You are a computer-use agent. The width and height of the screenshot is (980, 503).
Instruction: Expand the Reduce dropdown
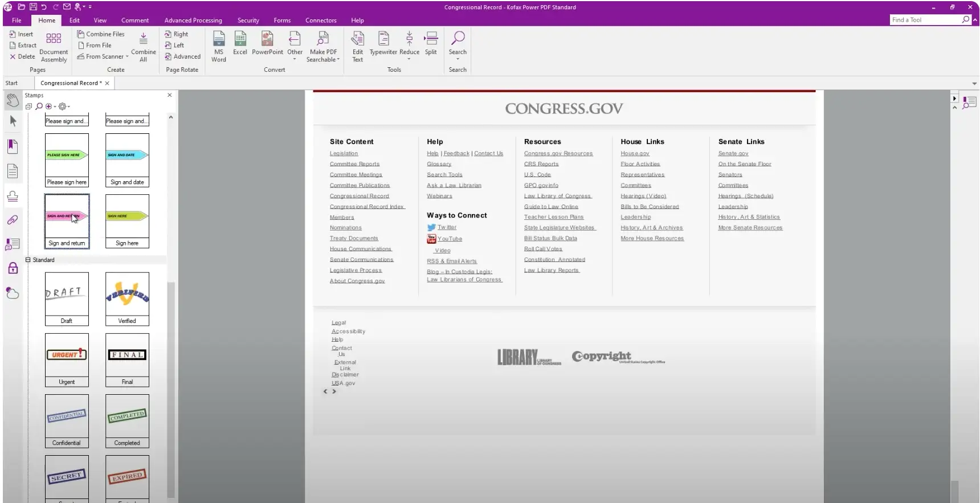[409, 59]
